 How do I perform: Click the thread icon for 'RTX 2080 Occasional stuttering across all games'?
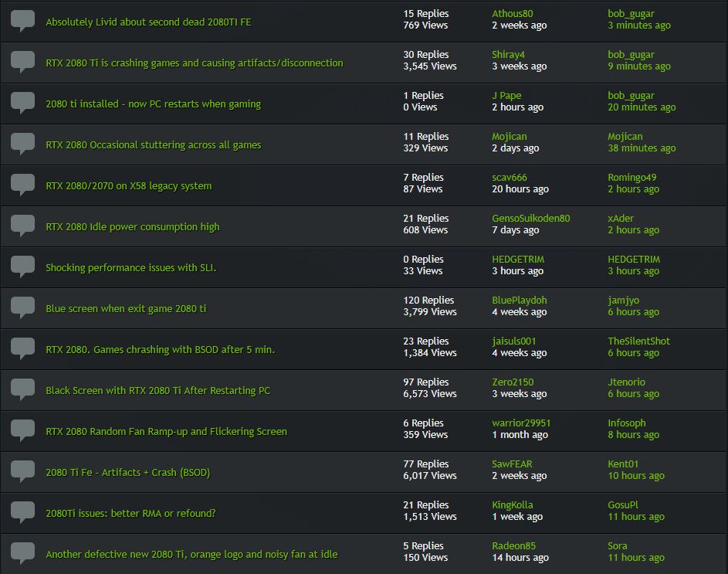pos(22,144)
